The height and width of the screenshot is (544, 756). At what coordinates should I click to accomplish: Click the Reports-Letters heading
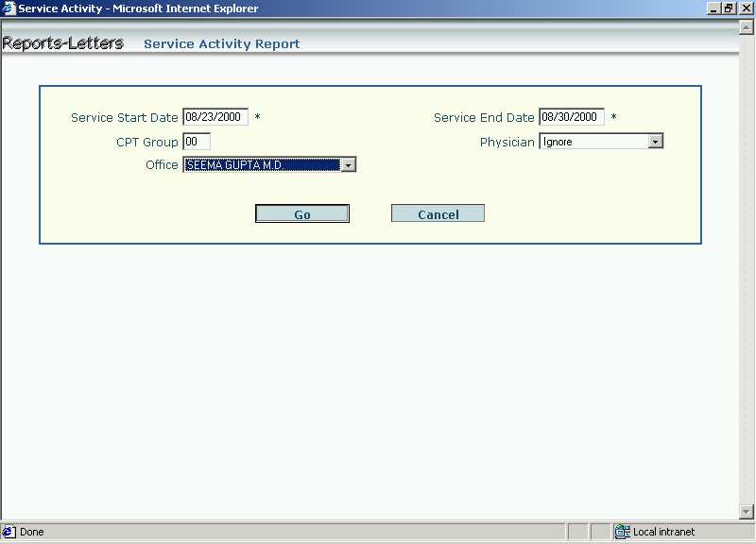62,43
